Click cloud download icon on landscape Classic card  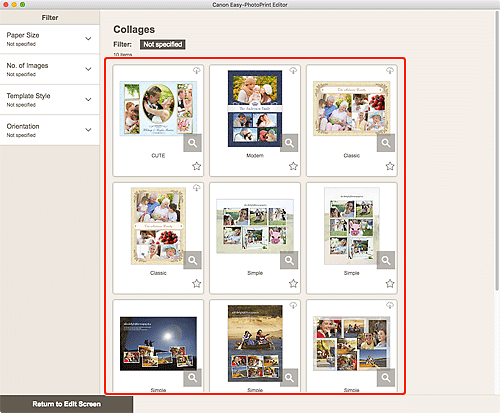pyautogui.click(x=390, y=70)
